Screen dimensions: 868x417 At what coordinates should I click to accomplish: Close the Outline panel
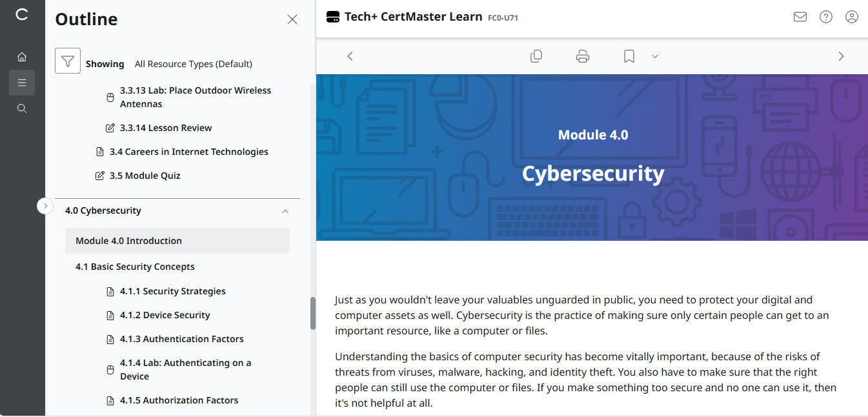pyautogui.click(x=292, y=19)
